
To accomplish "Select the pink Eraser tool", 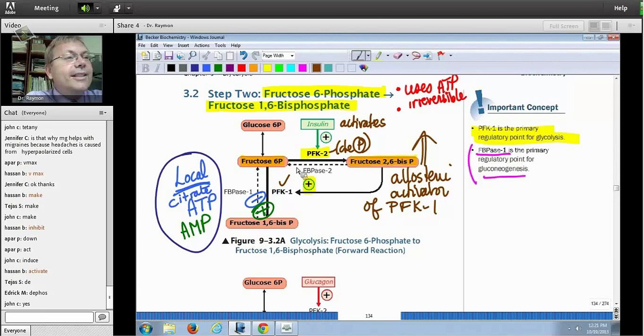I will 398,56.
